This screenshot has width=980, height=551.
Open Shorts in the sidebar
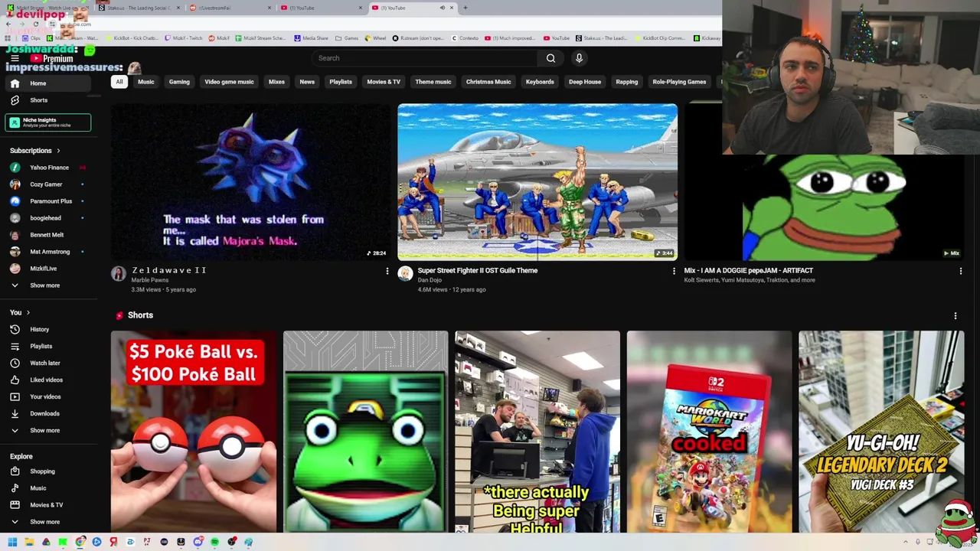pos(47,100)
